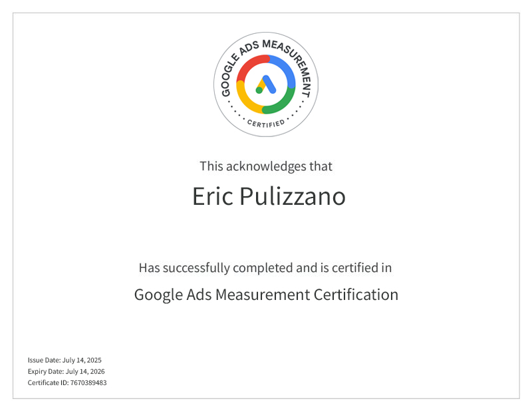Click the certificate ID number 7670389483

88,383
